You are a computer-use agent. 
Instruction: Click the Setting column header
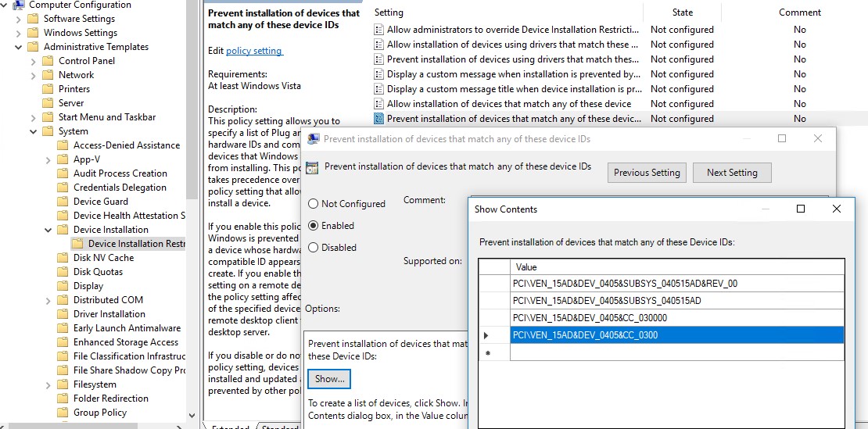click(389, 13)
